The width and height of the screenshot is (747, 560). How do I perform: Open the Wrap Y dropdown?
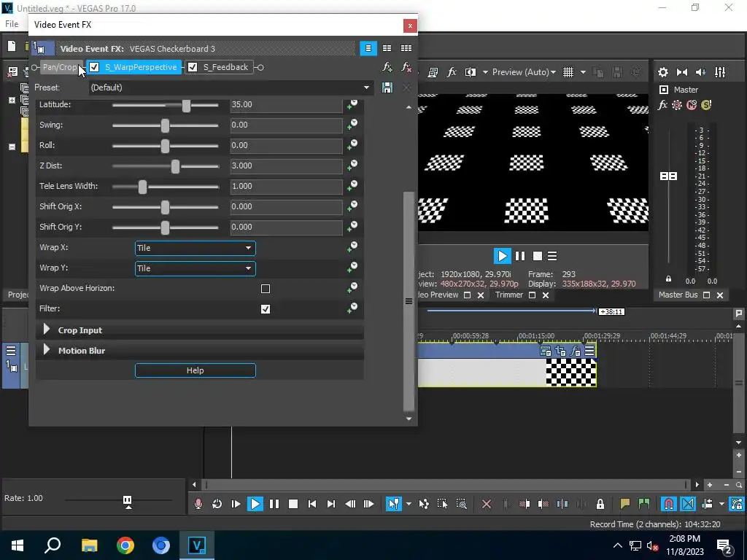(196, 268)
